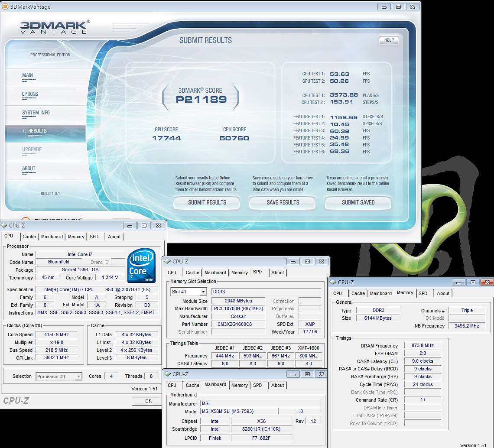Close the CPU-Z SPD window
The height and width of the screenshot is (448, 494).
click(x=322, y=262)
